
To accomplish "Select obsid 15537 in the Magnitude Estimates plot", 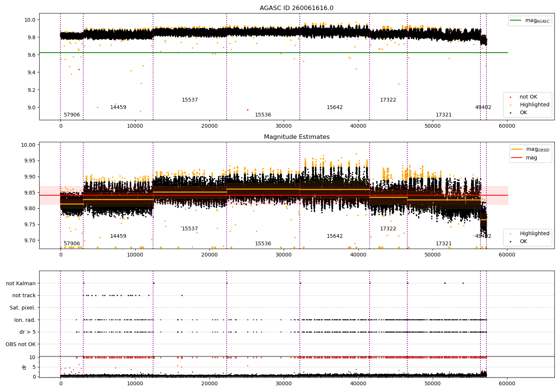I will pyautogui.click(x=190, y=229).
